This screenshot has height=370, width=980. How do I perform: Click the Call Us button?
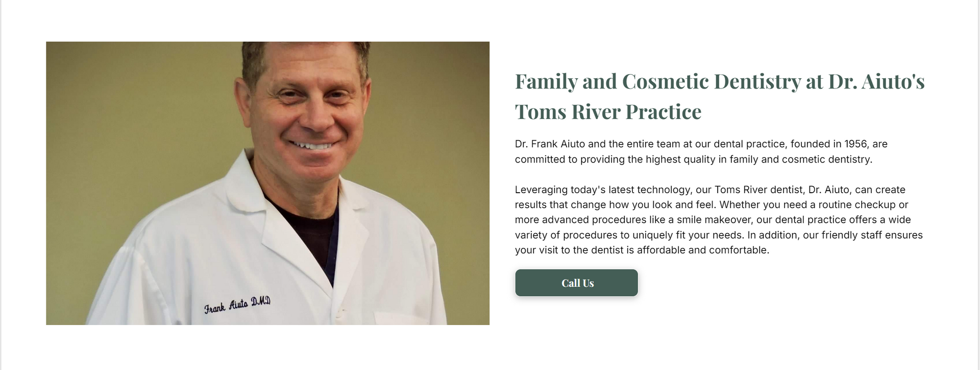coord(576,283)
